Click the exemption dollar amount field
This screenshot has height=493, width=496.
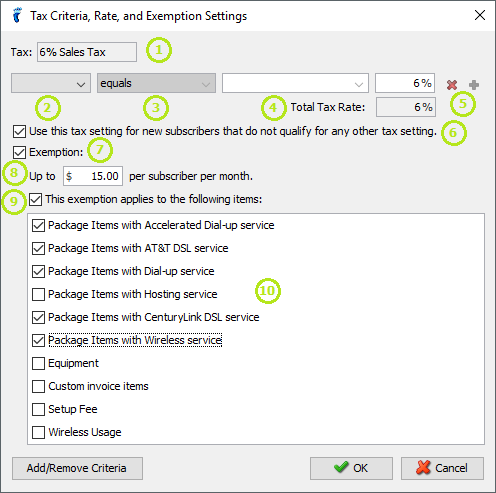click(x=93, y=176)
